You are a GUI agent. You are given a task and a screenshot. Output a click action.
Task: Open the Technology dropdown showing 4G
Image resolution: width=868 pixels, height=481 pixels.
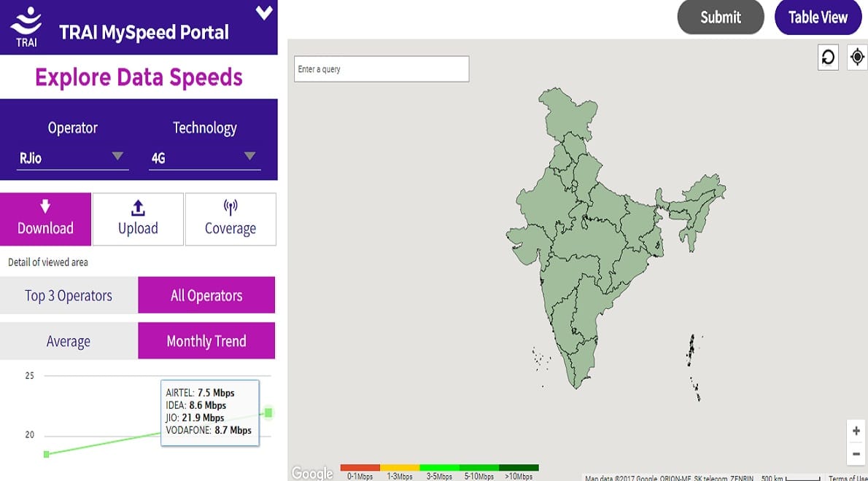[204, 158]
